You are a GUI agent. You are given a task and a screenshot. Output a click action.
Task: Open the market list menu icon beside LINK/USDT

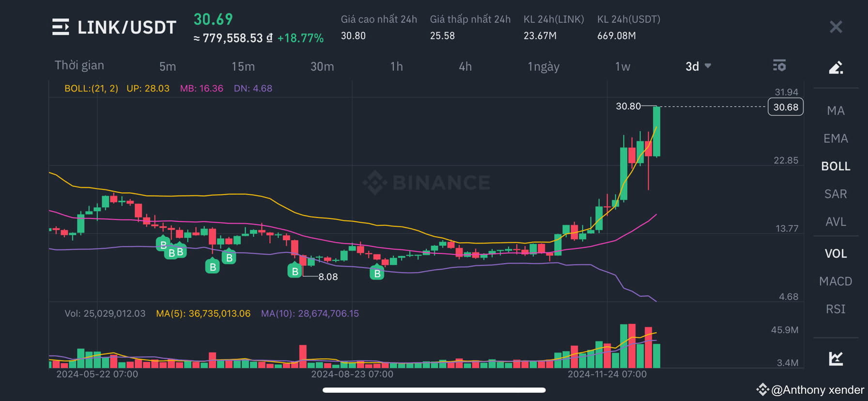61,27
